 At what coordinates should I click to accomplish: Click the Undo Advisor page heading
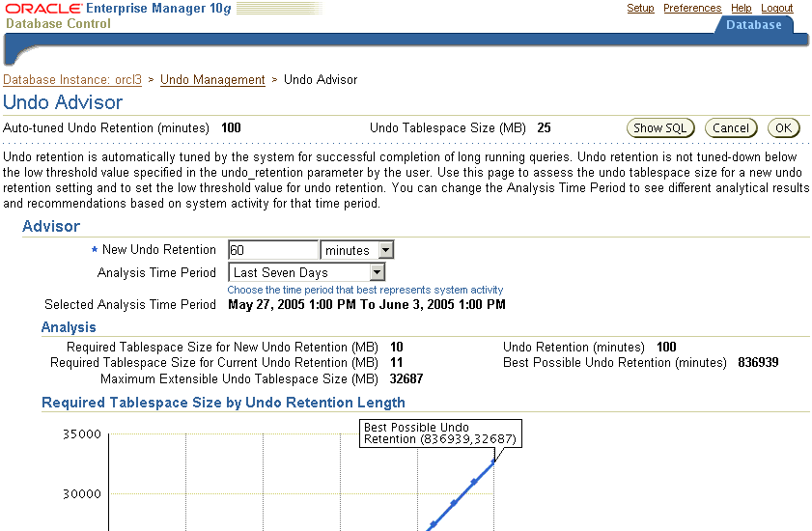[63, 102]
